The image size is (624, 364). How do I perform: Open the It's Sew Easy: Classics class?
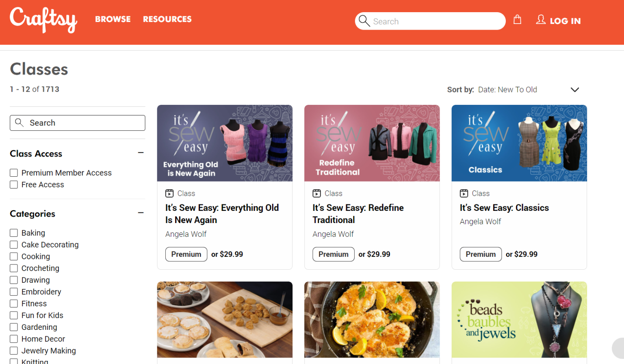pyautogui.click(x=504, y=208)
